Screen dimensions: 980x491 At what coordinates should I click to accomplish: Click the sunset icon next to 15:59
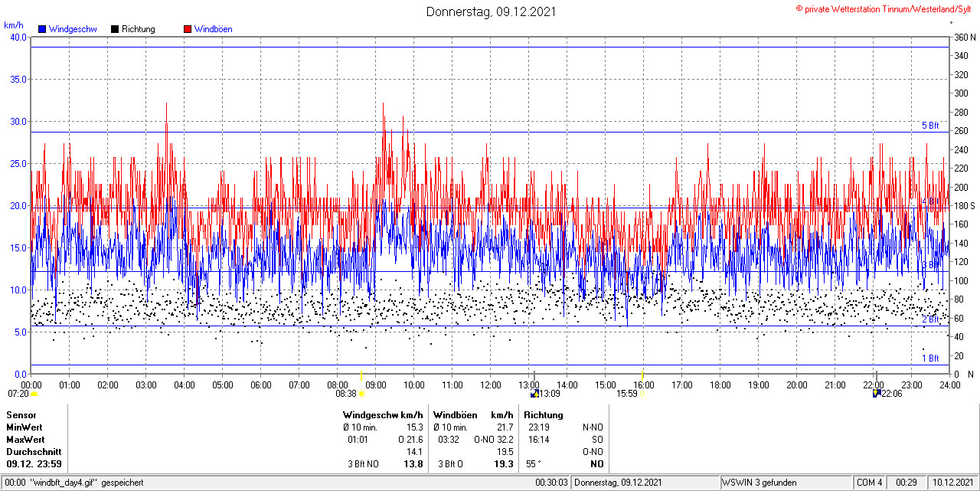pos(642,394)
